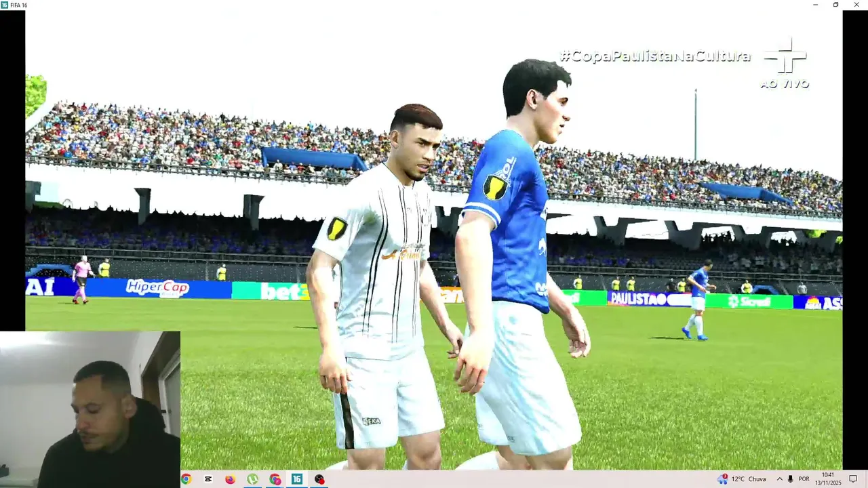
Task: Open the weather widget showing 12°C Chuva
Action: [742, 479]
